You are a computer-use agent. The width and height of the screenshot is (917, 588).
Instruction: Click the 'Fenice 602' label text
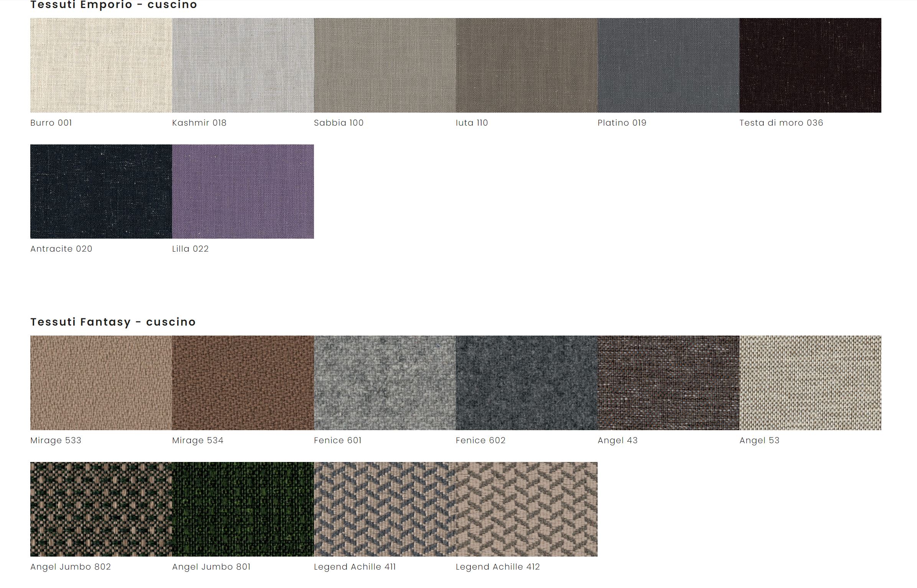(x=481, y=441)
